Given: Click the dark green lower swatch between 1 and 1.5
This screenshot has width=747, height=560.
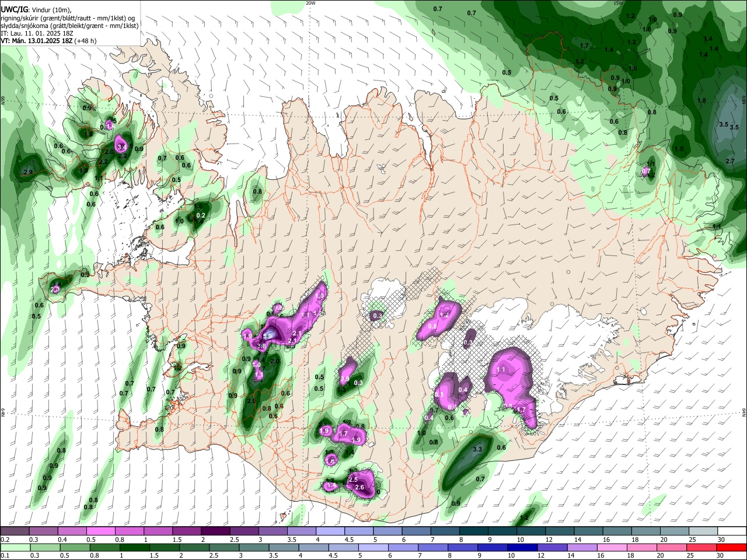Looking at the screenshot, I should (135, 547).
